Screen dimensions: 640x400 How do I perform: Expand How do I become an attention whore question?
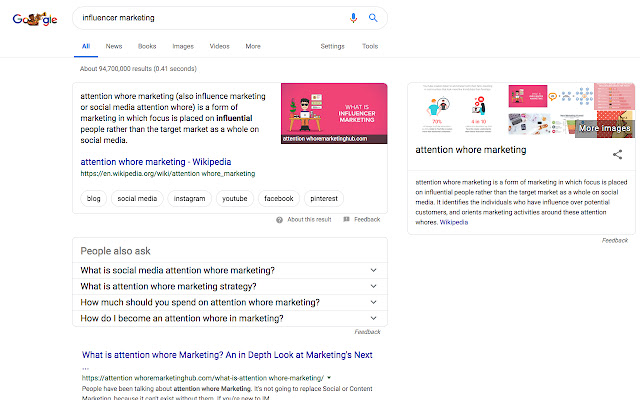pos(230,318)
